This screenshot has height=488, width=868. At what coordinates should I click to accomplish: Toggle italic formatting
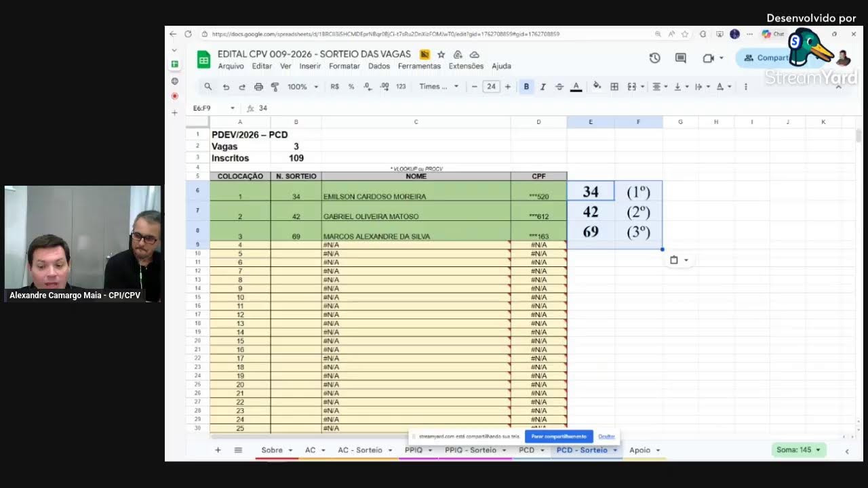pos(542,87)
